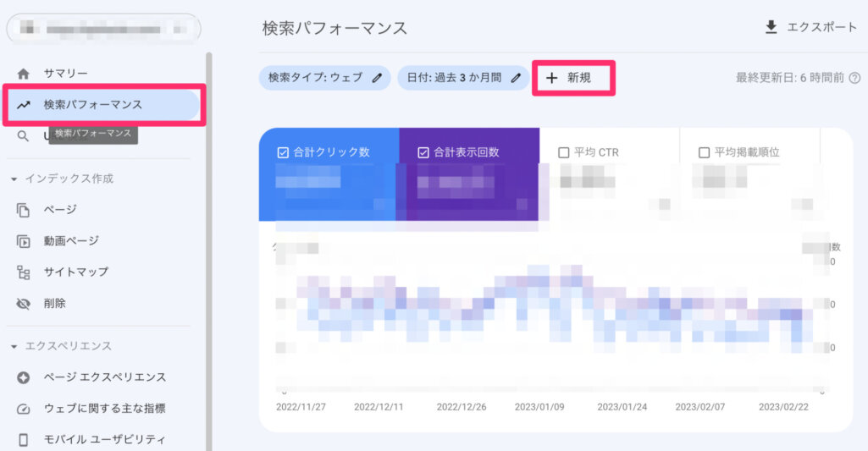This screenshot has height=451, width=868.
Task: Click the sitemap icon beside サイトマップ
Action: pyautogui.click(x=23, y=272)
